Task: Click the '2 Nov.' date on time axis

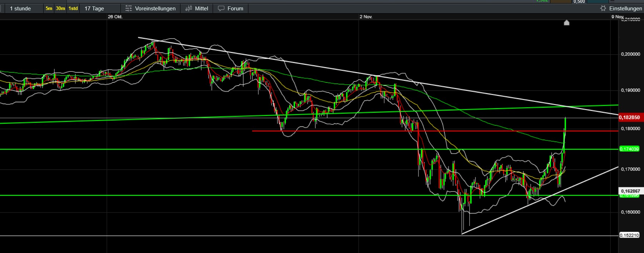Action: 366,17
